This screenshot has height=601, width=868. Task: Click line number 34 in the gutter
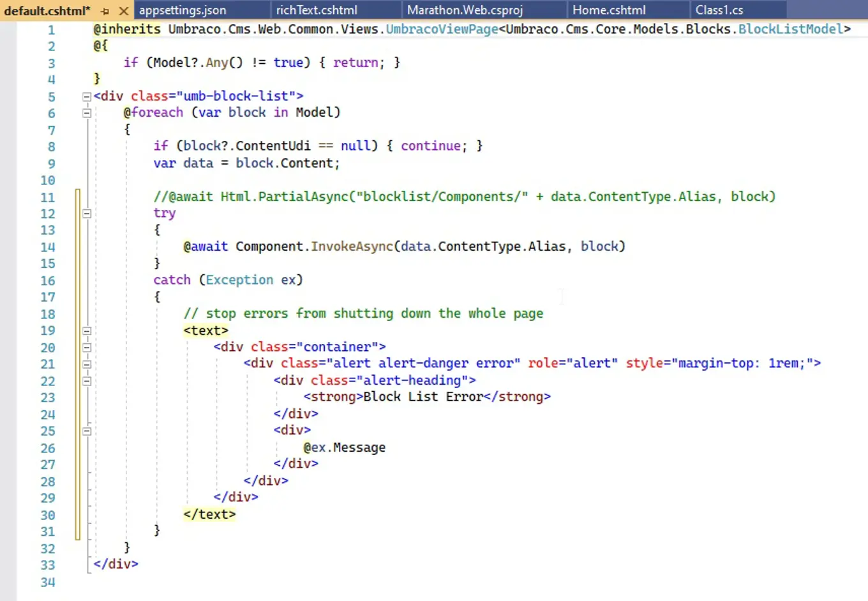48,582
